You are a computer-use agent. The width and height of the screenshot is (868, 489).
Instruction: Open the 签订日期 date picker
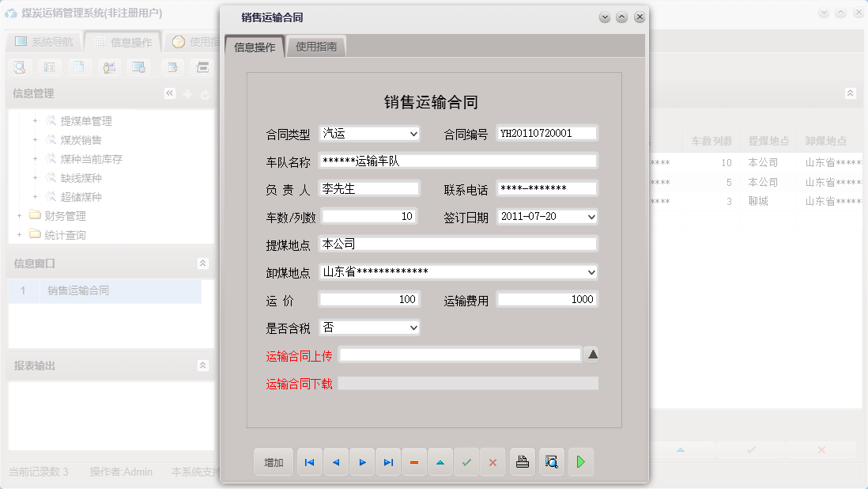tap(590, 215)
